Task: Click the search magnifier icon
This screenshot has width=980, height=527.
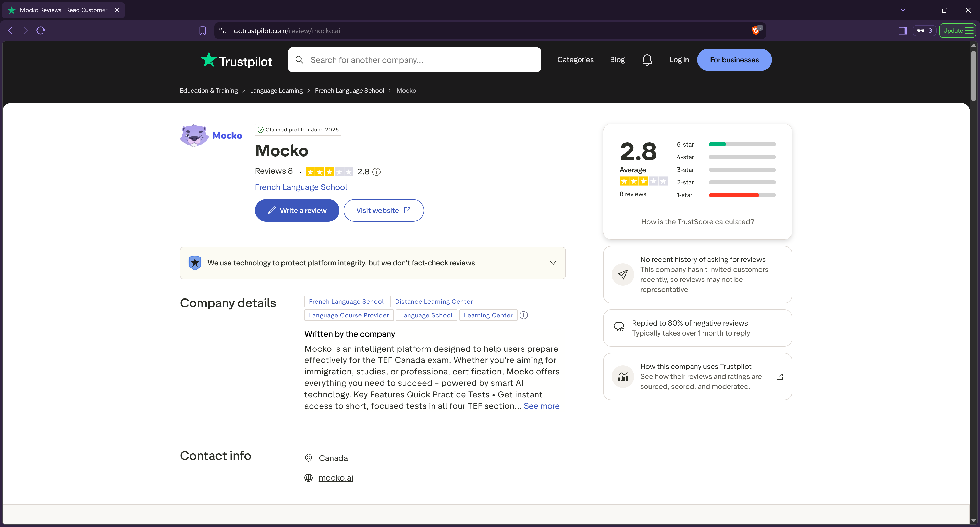Action: [x=299, y=60]
